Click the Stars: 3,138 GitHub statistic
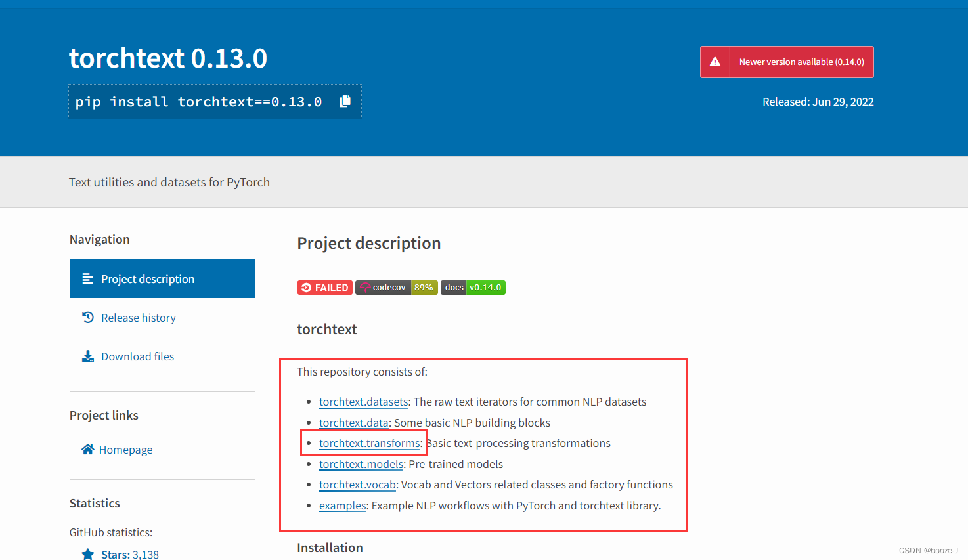Screen dimensions: 968x560 129,554
